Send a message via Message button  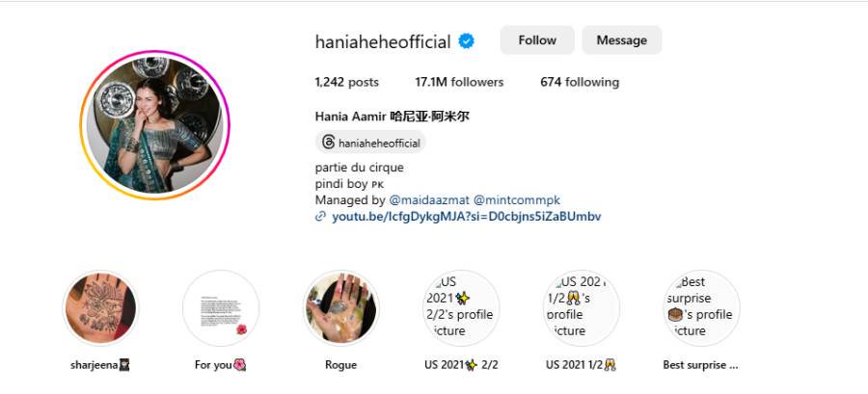tap(622, 40)
